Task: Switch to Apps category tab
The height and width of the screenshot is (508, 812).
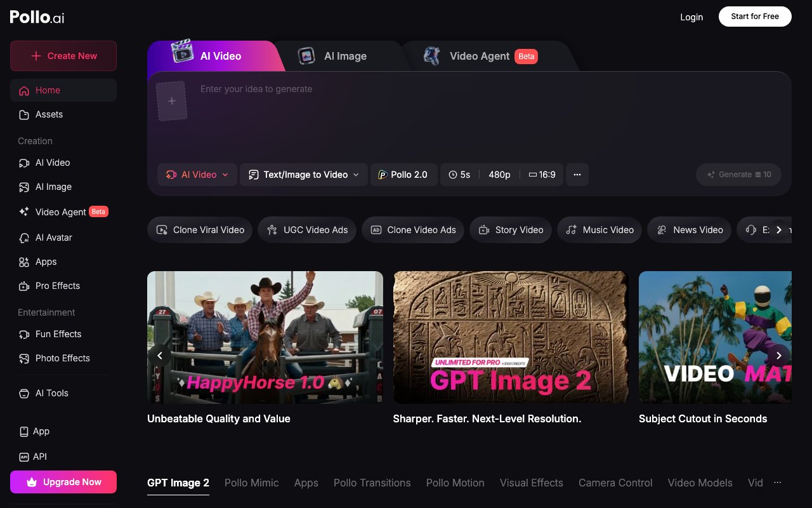Action: pyautogui.click(x=306, y=483)
